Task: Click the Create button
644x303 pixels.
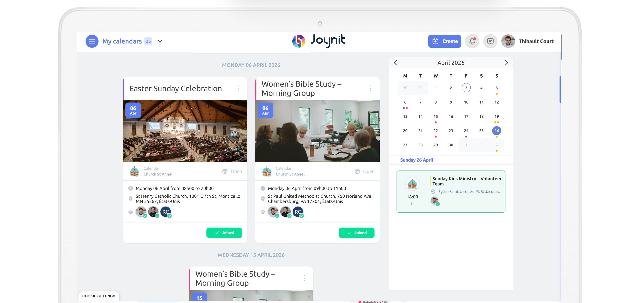Action: click(444, 41)
